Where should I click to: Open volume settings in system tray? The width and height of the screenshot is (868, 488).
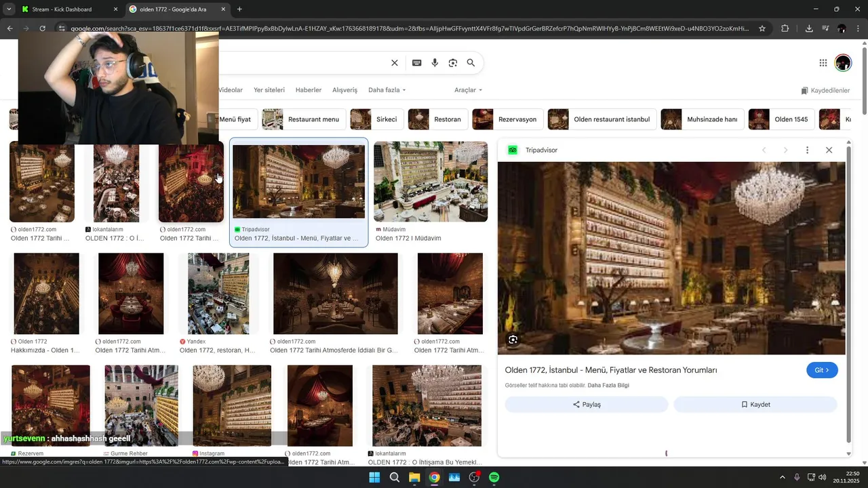823,477
